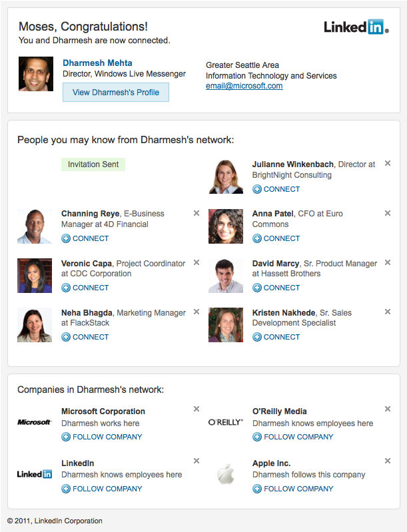Viewport: 407px width, 532px height.
Task: Remove Anna Patel from suggestions
Action: tap(388, 213)
